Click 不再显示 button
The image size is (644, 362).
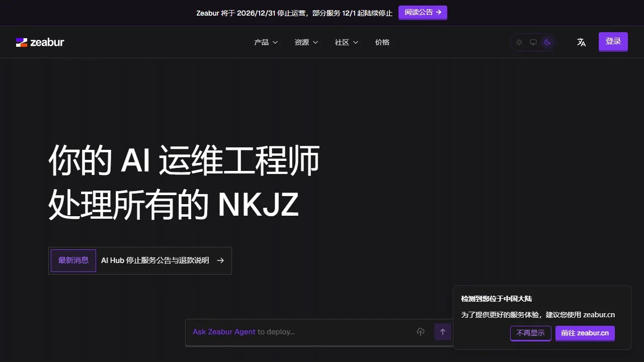[531, 333]
